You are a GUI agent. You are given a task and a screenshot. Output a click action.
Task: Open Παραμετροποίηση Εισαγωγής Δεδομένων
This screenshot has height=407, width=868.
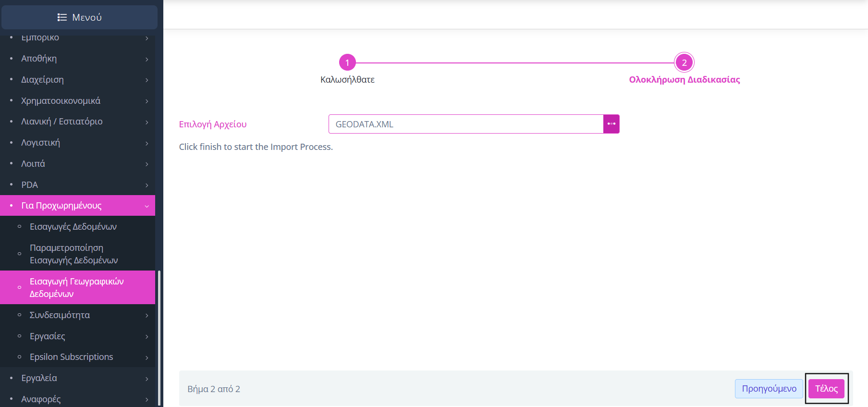coord(73,254)
